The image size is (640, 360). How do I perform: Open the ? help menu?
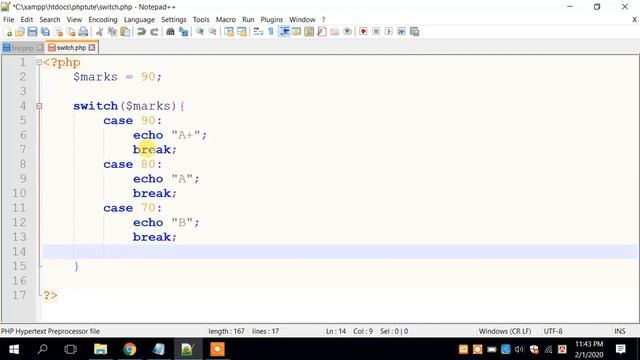[x=323, y=20]
